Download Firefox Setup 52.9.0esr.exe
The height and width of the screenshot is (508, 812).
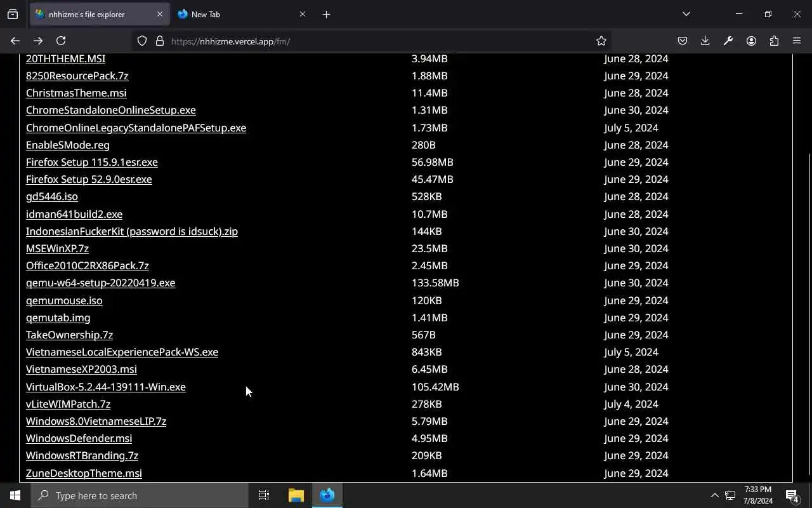coord(89,179)
